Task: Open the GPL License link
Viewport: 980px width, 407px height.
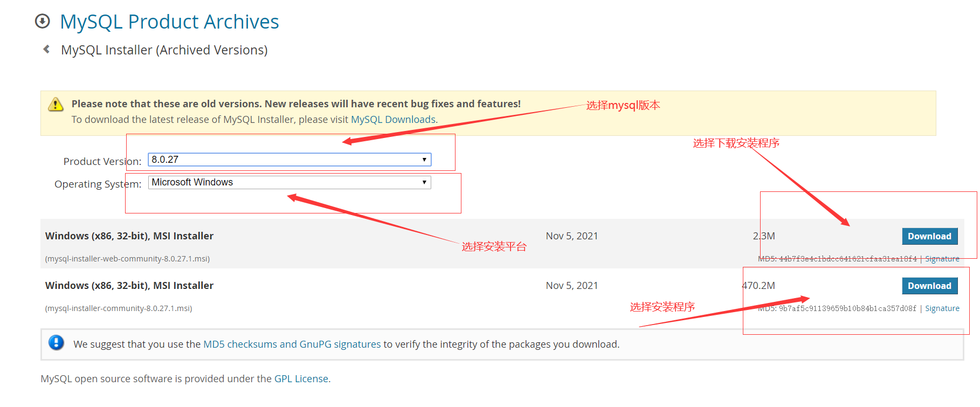Action: pyautogui.click(x=301, y=379)
